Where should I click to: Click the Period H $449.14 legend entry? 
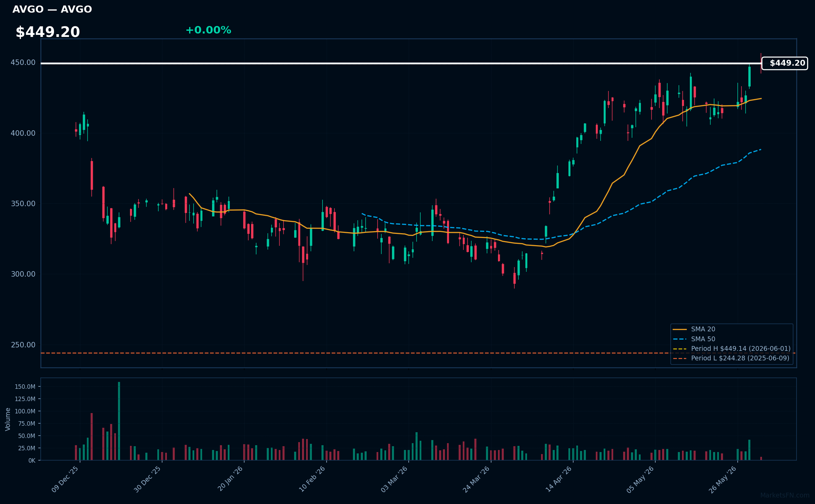point(732,349)
